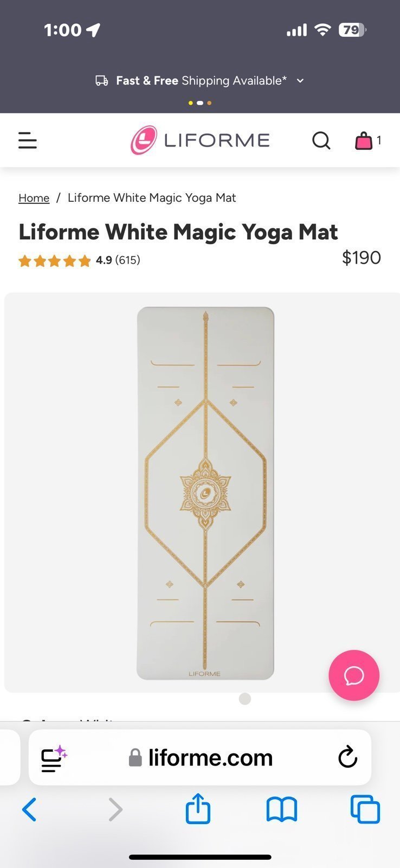Select the yoga mat product image

[x=205, y=493]
